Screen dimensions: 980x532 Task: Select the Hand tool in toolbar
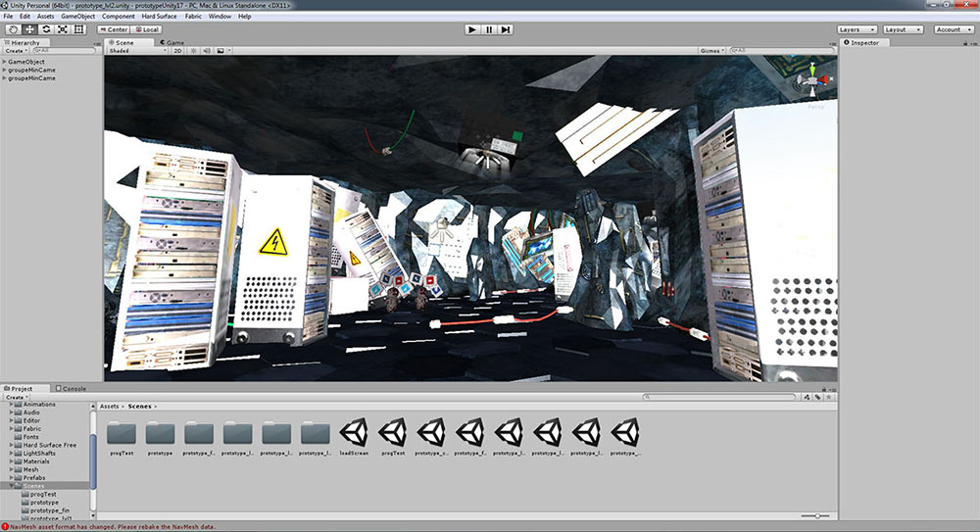pos(13,29)
